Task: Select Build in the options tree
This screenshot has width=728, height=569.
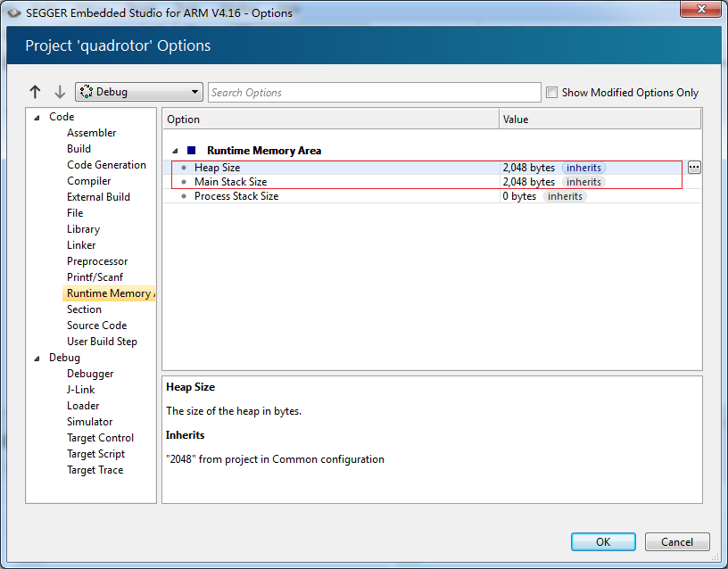Action: click(79, 149)
